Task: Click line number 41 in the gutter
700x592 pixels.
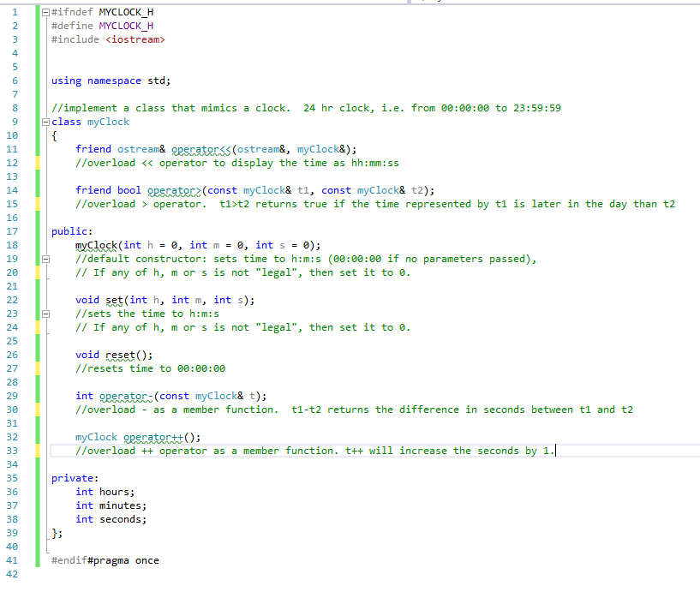Action: pyautogui.click(x=12, y=560)
